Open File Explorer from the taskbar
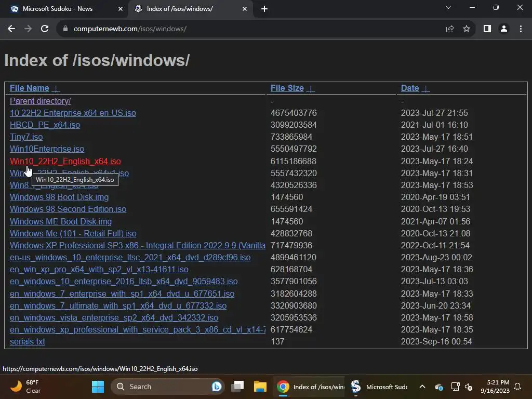The image size is (532, 399). 260,387
